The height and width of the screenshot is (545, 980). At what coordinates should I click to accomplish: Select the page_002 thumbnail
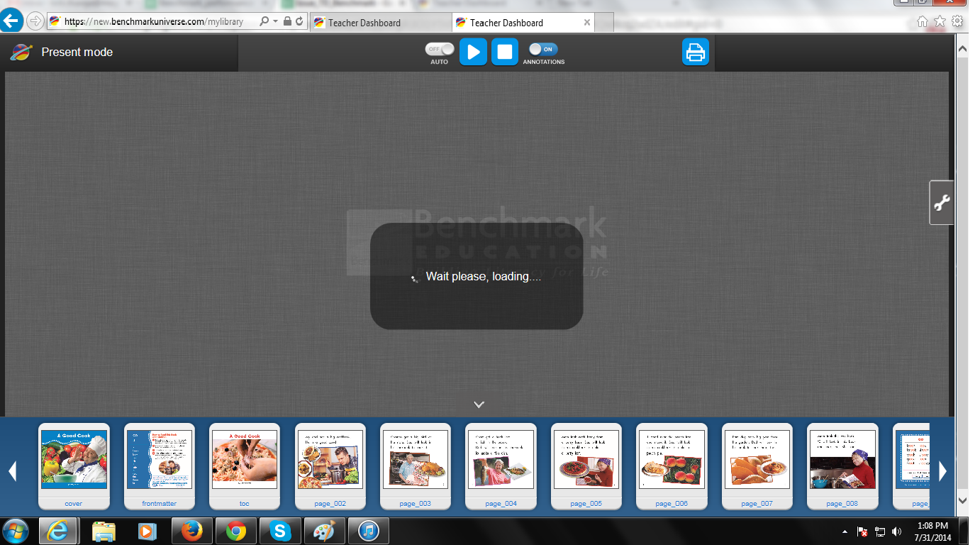[x=330, y=466]
